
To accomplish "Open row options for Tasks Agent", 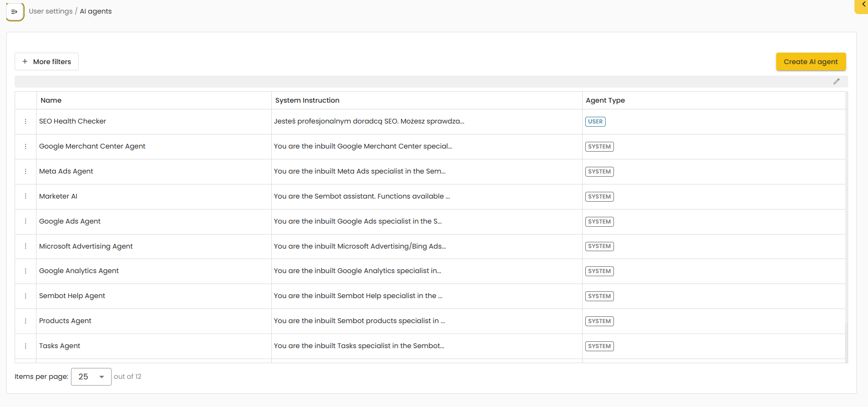I will (26, 346).
